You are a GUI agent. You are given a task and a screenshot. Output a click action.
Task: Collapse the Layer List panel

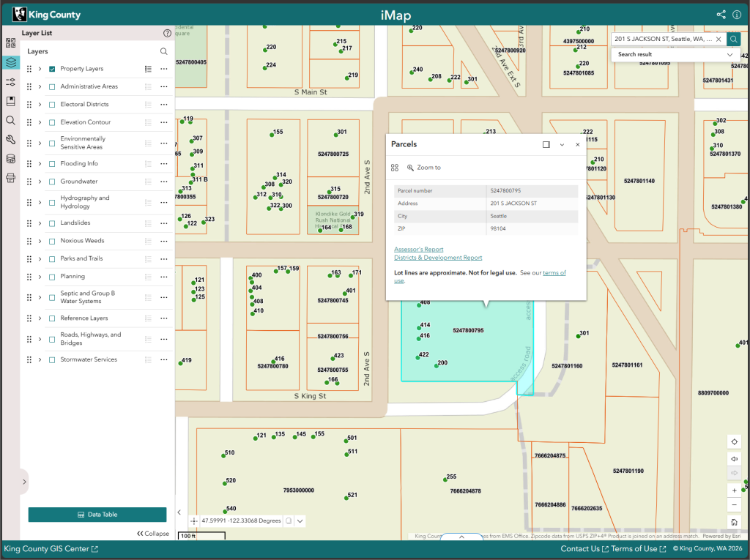click(153, 533)
